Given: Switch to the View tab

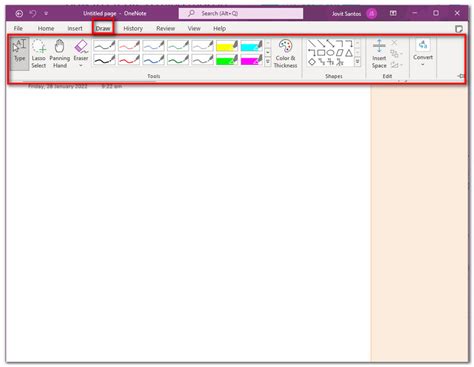Looking at the screenshot, I should click(194, 29).
